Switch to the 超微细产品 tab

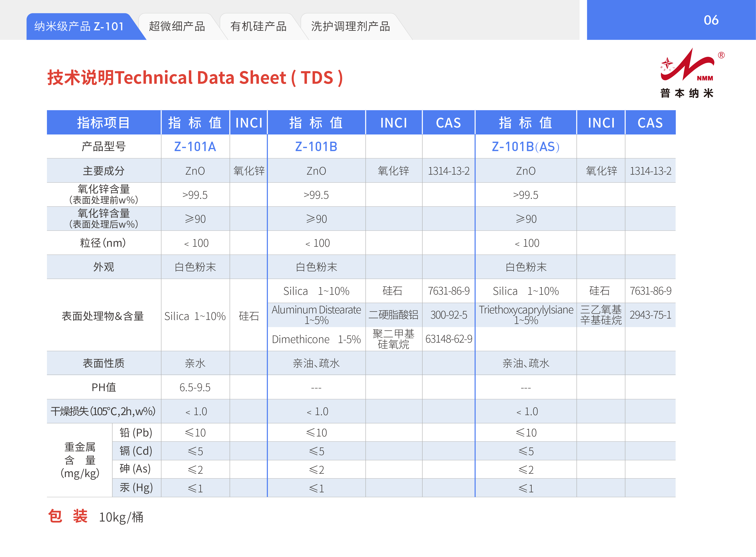[x=177, y=27]
